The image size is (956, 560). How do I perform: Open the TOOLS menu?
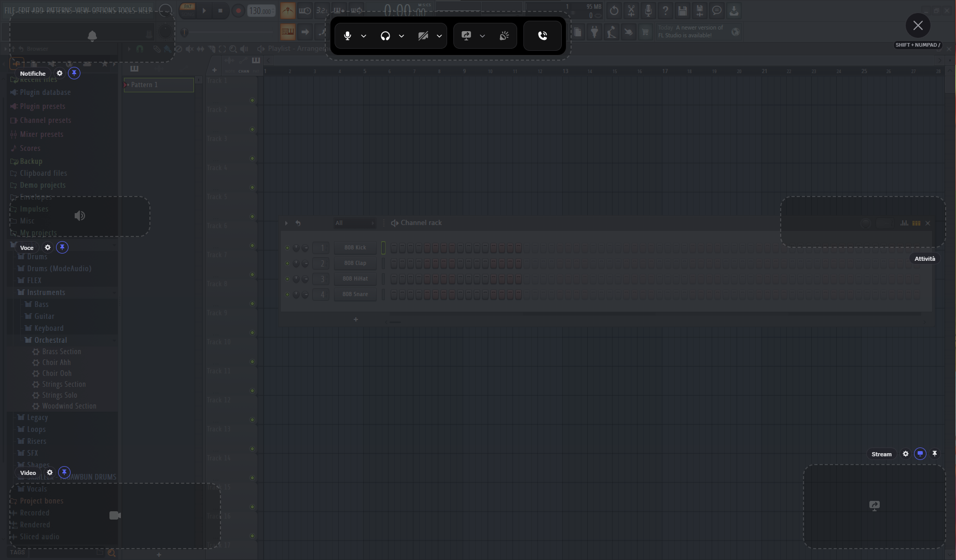(x=127, y=10)
